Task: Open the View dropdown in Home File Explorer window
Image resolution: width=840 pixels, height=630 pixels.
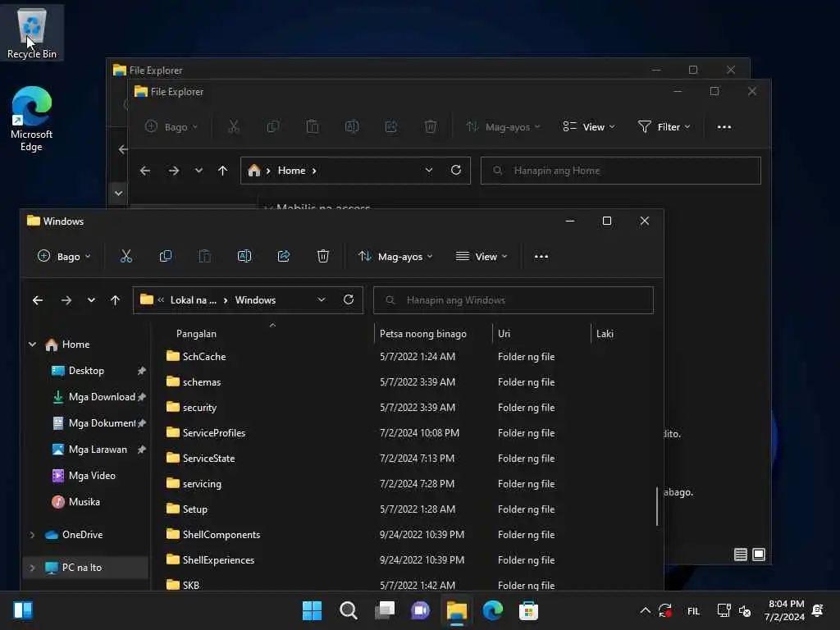Action: [589, 127]
